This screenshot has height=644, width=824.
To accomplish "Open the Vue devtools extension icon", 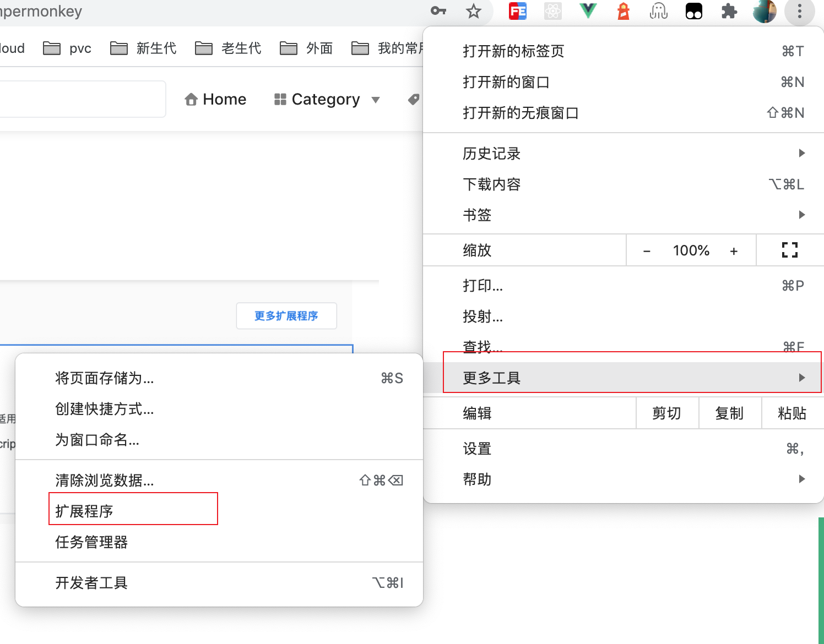I will click(588, 11).
